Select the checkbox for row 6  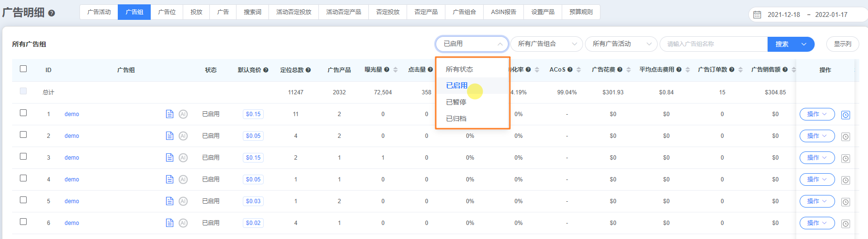[x=23, y=222]
